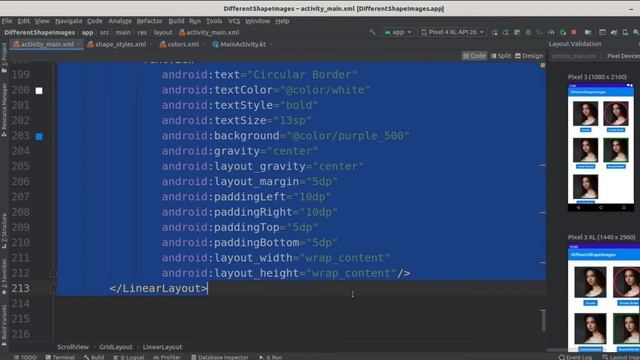Open the Build tool window at bottom
640x360 pixels.
pyautogui.click(x=94, y=357)
